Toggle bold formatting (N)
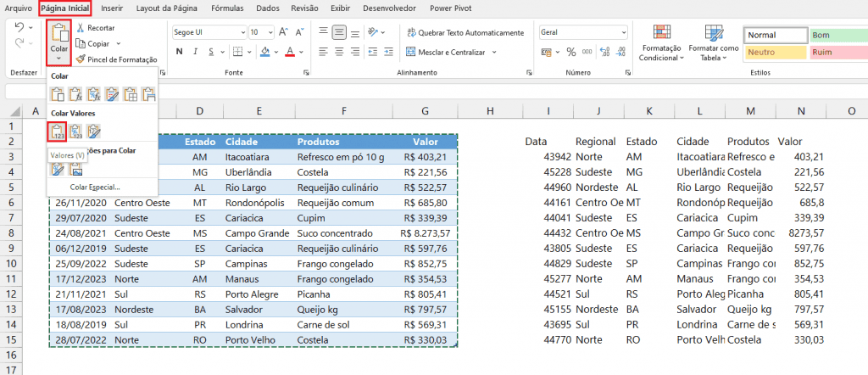Screen dimensions: 868x375 [180, 52]
